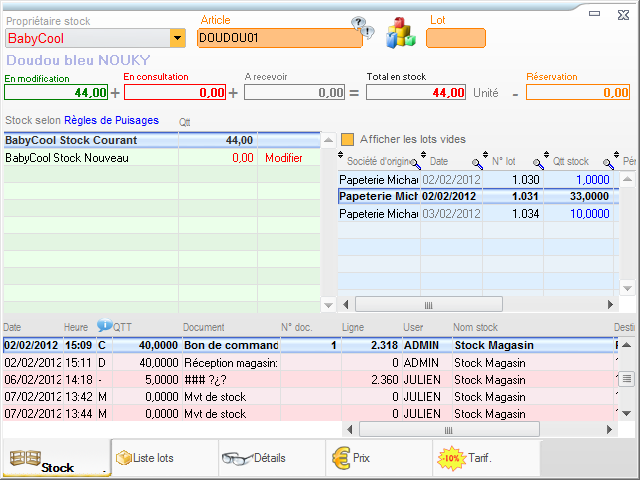Viewport: 640px width, 480px height.
Task: Toggle the Afficher les lots vides checkbox
Action: (x=348, y=139)
